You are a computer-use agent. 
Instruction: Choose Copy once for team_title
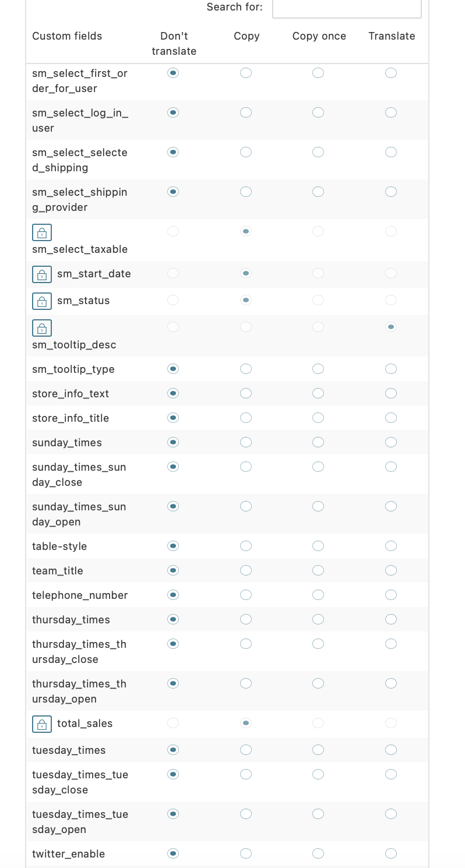click(318, 570)
